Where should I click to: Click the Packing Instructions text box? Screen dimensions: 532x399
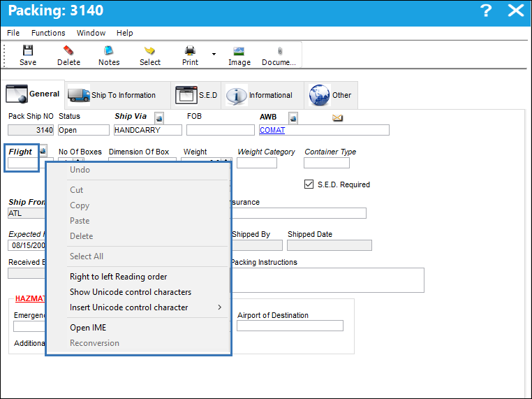(327, 280)
